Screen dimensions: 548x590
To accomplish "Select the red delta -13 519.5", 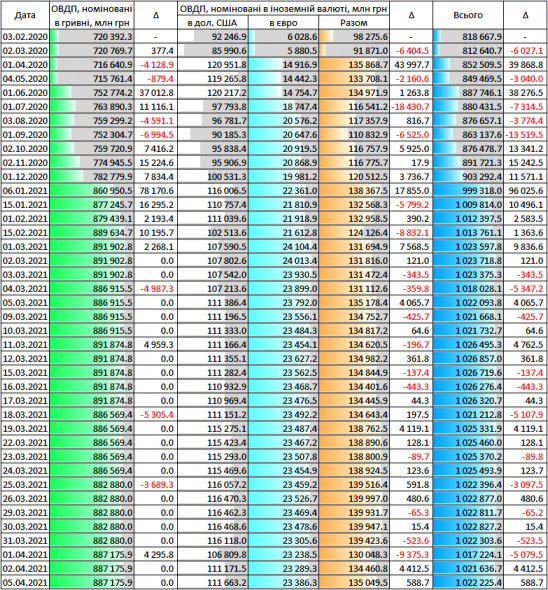I will [525, 135].
